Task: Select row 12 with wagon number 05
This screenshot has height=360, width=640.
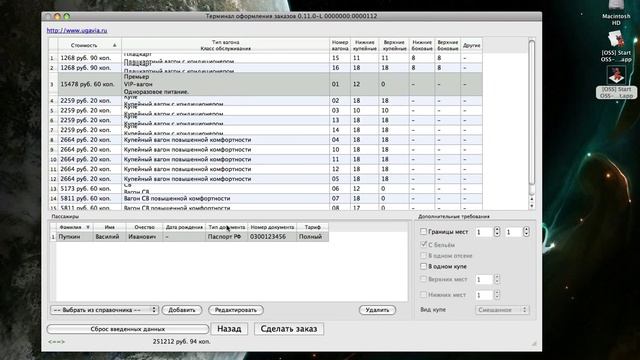Action: (265, 179)
